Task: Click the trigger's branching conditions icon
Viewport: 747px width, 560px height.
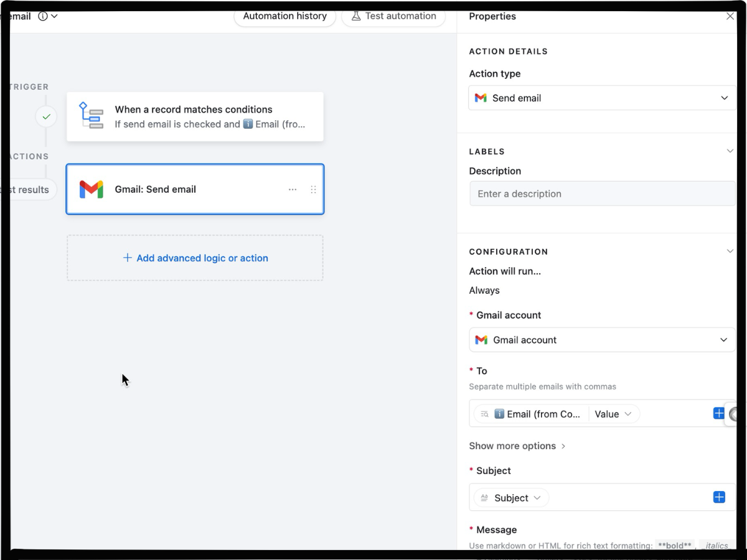Action: click(x=92, y=116)
